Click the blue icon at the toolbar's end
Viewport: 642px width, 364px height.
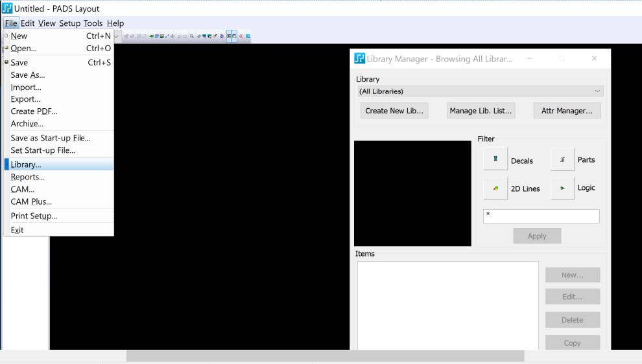(248, 36)
